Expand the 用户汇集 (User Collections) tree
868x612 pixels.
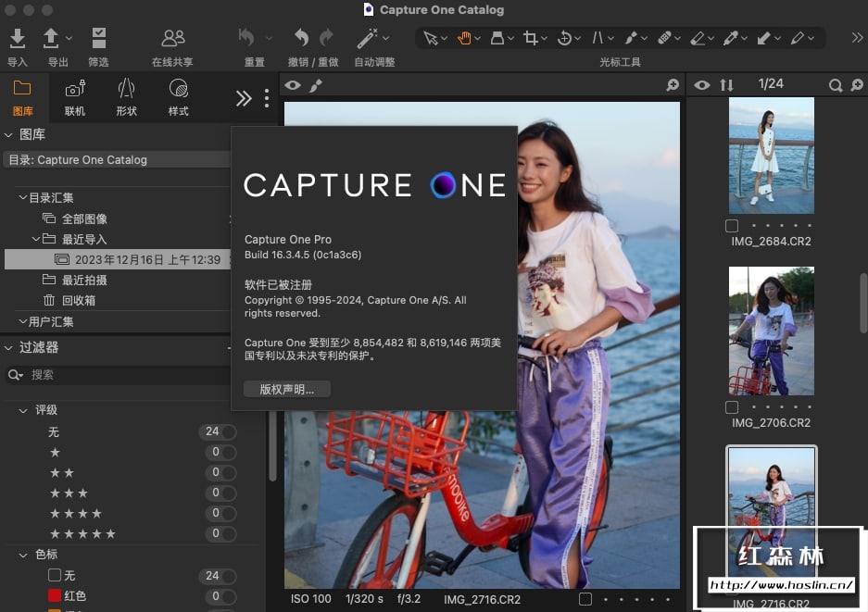pos(22,322)
